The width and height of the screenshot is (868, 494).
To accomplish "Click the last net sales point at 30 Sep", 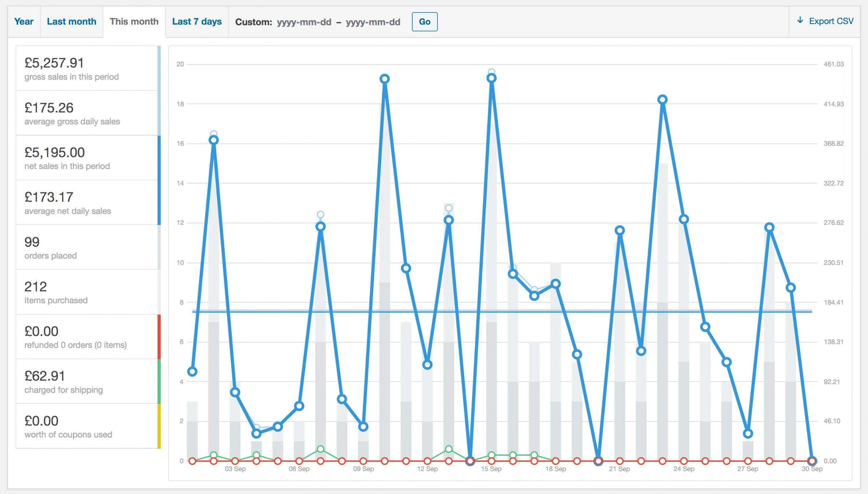I will pyautogui.click(x=812, y=461).
